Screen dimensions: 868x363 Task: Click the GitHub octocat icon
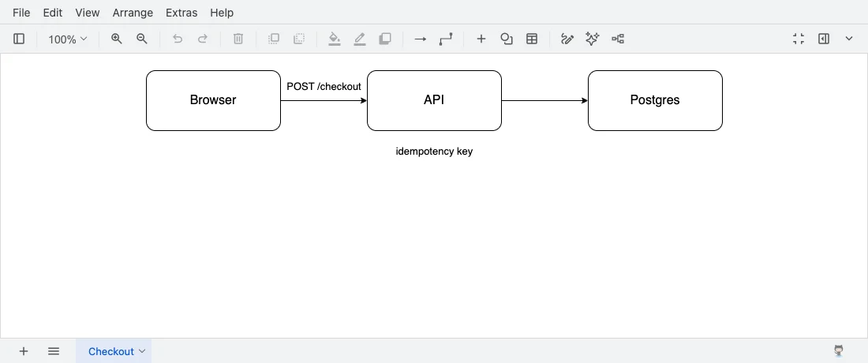(840, 350)
